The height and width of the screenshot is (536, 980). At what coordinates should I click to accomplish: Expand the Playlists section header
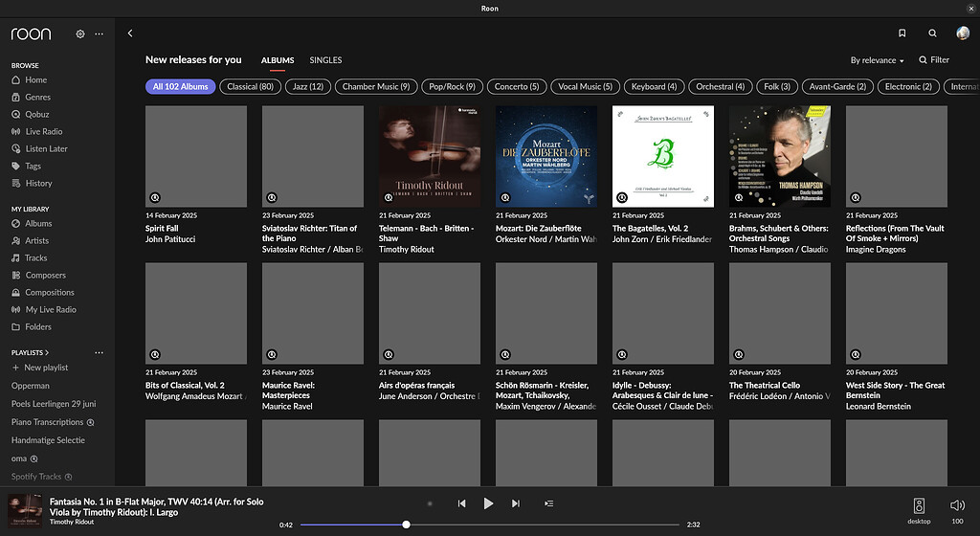[30, 352]
